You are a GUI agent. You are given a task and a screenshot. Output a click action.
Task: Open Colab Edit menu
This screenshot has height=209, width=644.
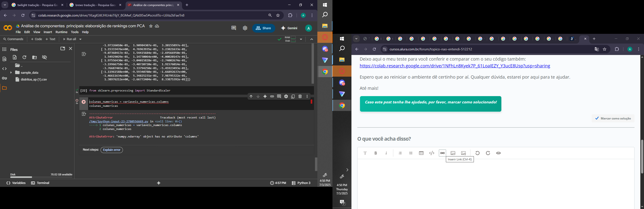click(x=27, y=32)
